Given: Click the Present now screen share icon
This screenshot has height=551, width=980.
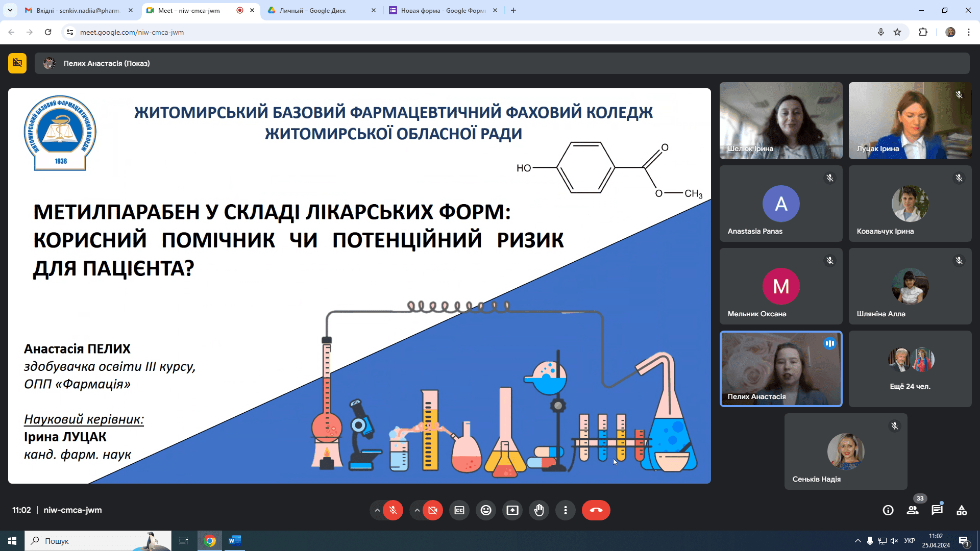Looking at the screenshot, I should click(512, 510).
